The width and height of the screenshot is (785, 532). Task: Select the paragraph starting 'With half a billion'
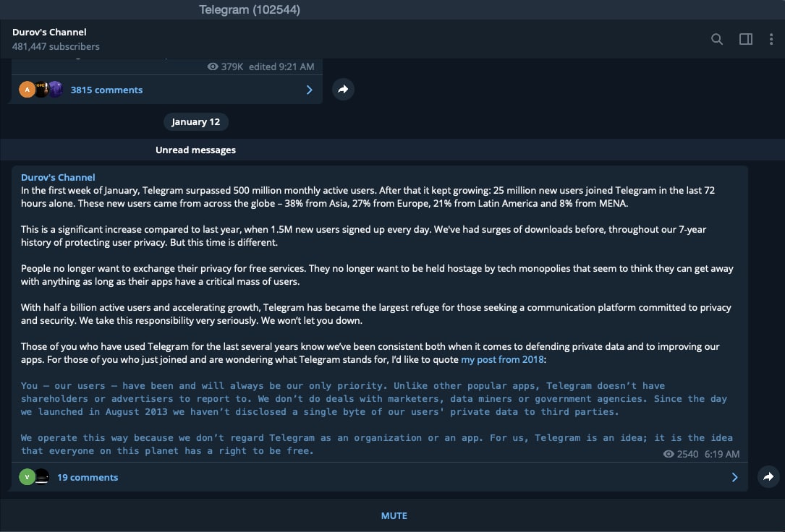point(376,314)
